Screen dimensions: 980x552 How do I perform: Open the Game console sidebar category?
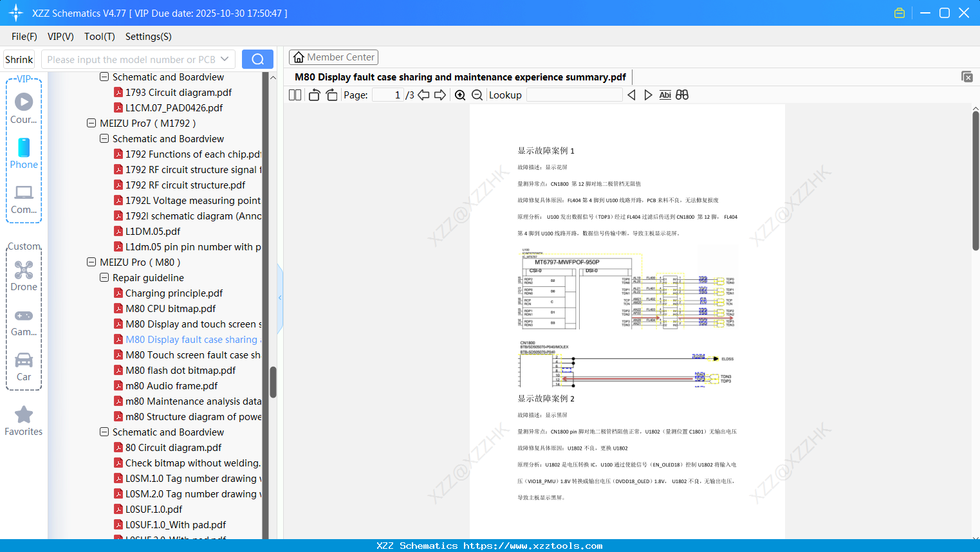[x=24, y=322]
